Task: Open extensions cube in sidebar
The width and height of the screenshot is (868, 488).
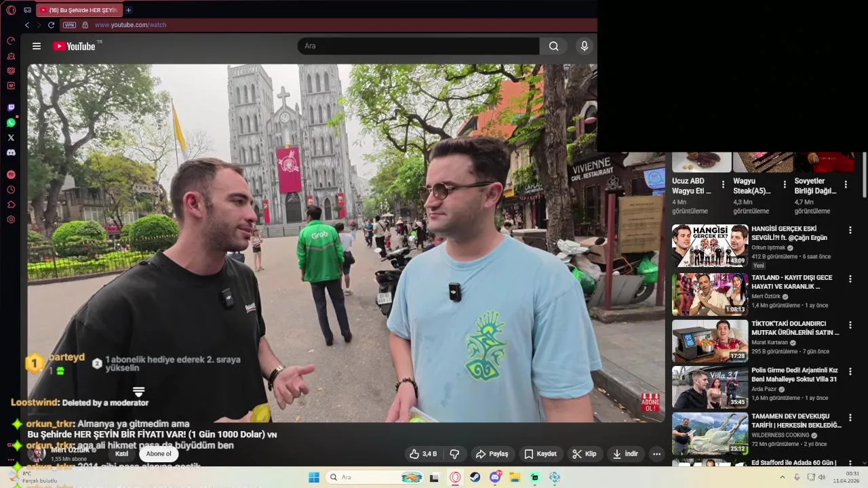Action: tap(11, 205)
